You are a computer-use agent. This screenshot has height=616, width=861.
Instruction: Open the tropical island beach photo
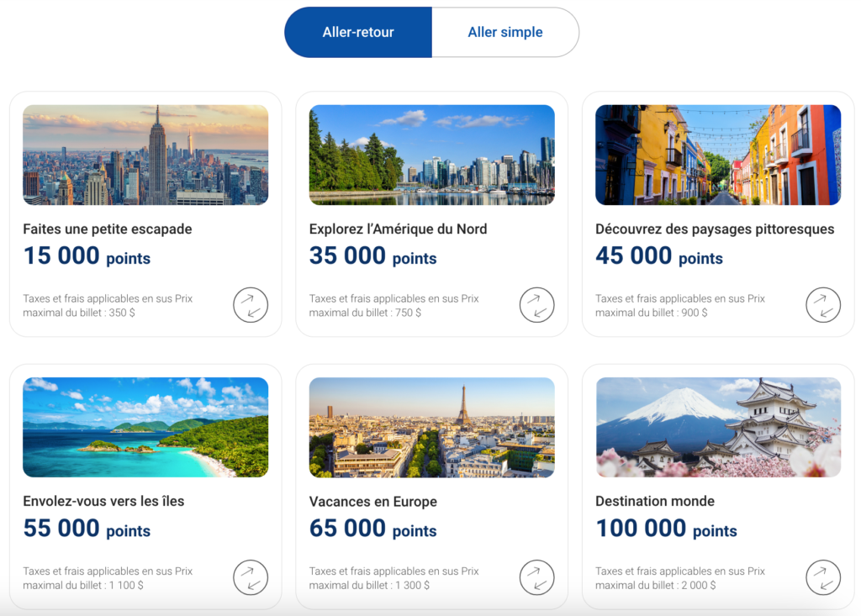(x=145, y=427)
